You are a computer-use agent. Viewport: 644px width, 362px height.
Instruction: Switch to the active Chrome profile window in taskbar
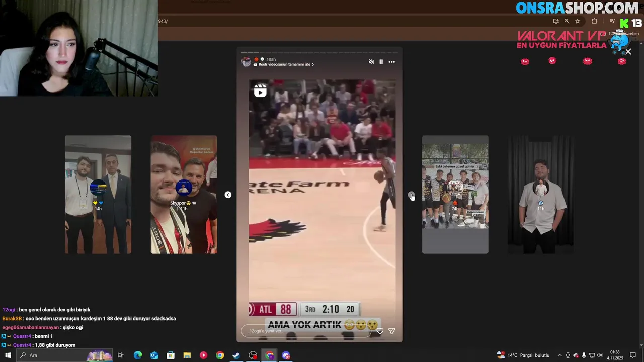point(270,355)
